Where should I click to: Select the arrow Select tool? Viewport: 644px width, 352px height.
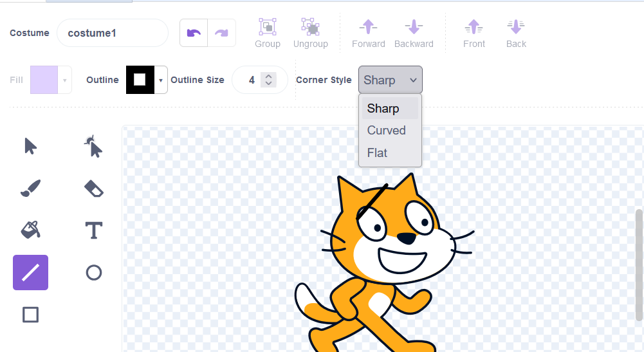click(x=30, y=147)
